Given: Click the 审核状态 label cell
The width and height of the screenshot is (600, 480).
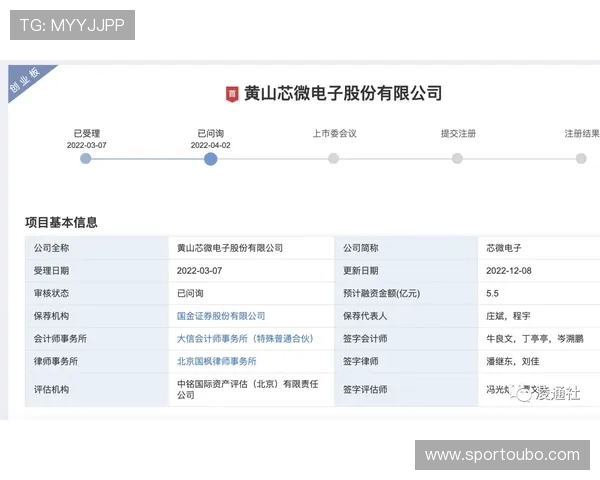Looking at the screenshot, I should (x=97, y=293).
